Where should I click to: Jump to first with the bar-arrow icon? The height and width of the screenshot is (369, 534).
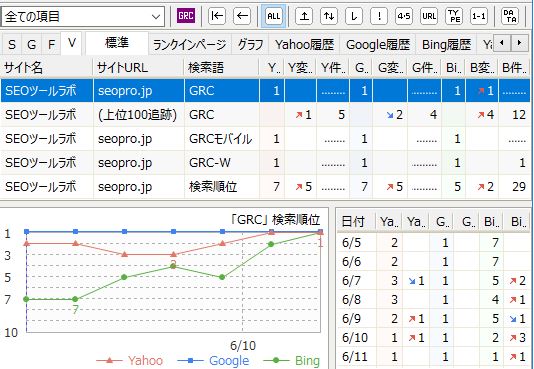tap(217, 16)
